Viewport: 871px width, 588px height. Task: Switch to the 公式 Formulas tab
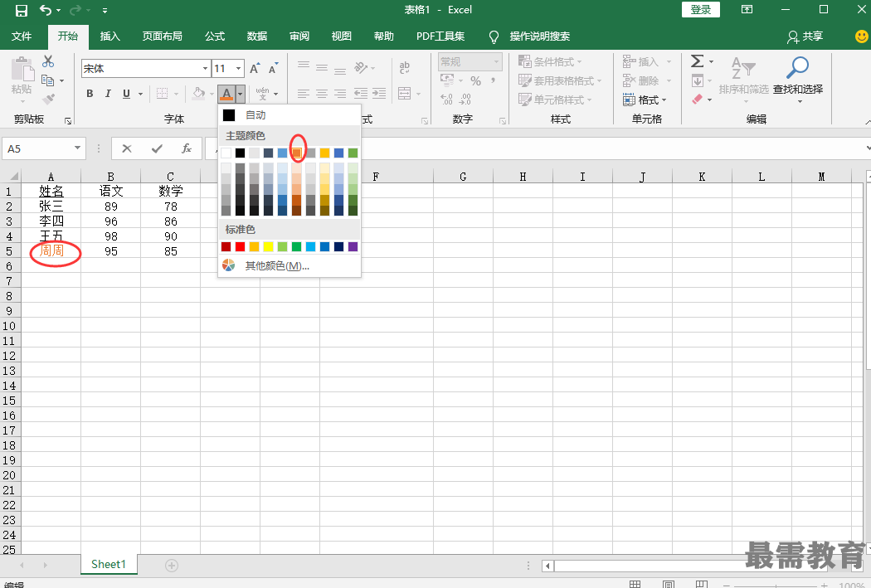214,36
